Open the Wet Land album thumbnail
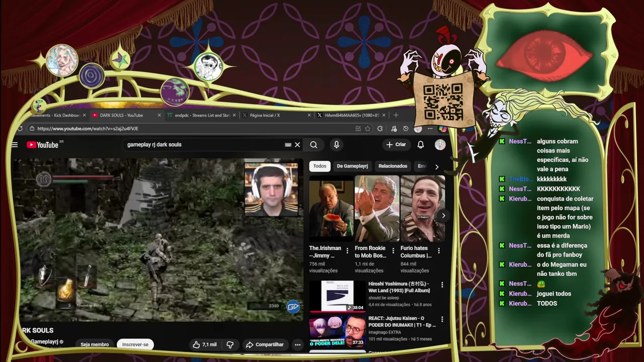The height and width of the screenshot is (362, 644). pos(337,296)
